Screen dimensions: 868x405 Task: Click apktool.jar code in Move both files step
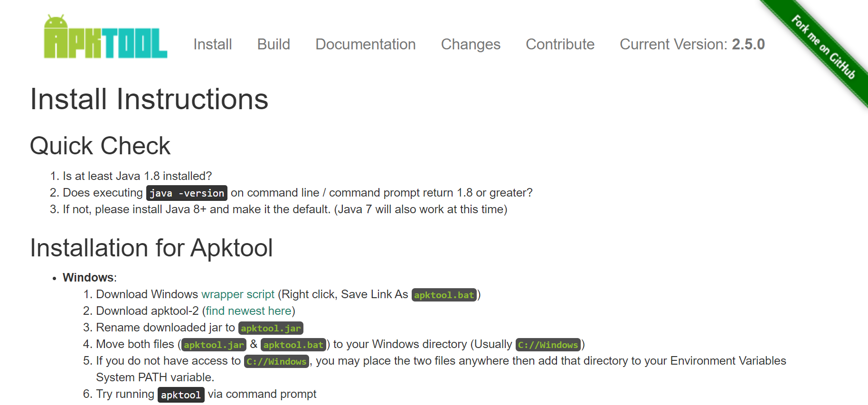click(214, 345)
